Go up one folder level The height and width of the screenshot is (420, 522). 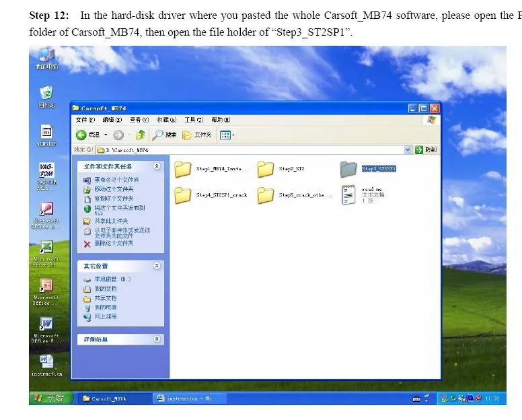141,135
